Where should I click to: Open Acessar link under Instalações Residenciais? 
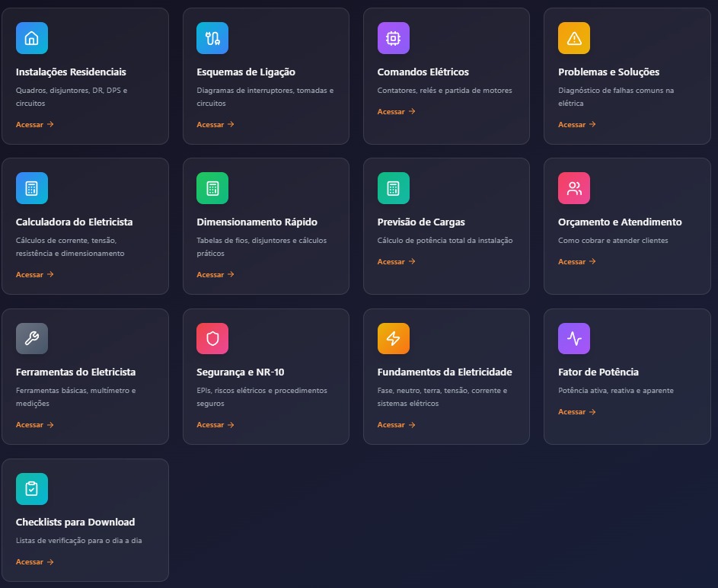34,124
